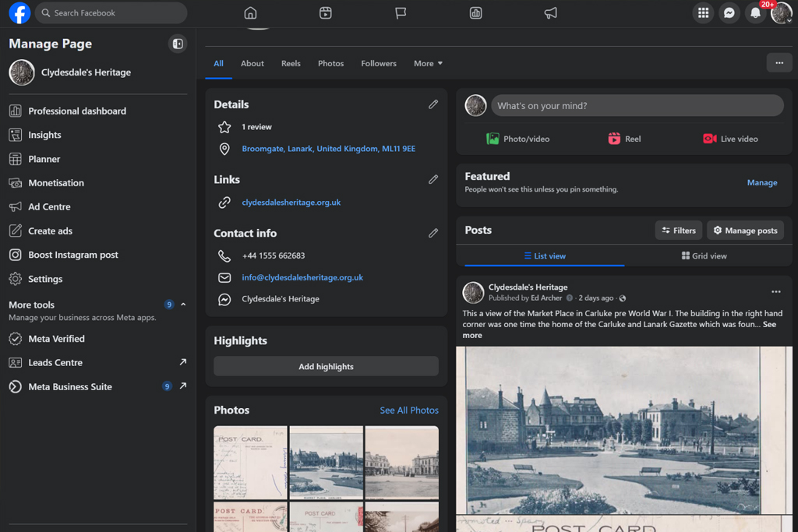Open the third street-scene photo thumbnail

(x=401, y=463)
